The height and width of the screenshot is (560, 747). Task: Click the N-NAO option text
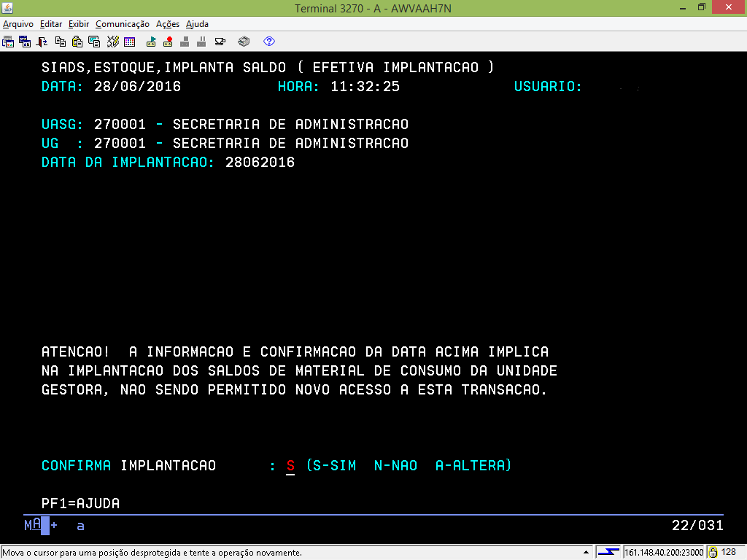coord(396,466)
